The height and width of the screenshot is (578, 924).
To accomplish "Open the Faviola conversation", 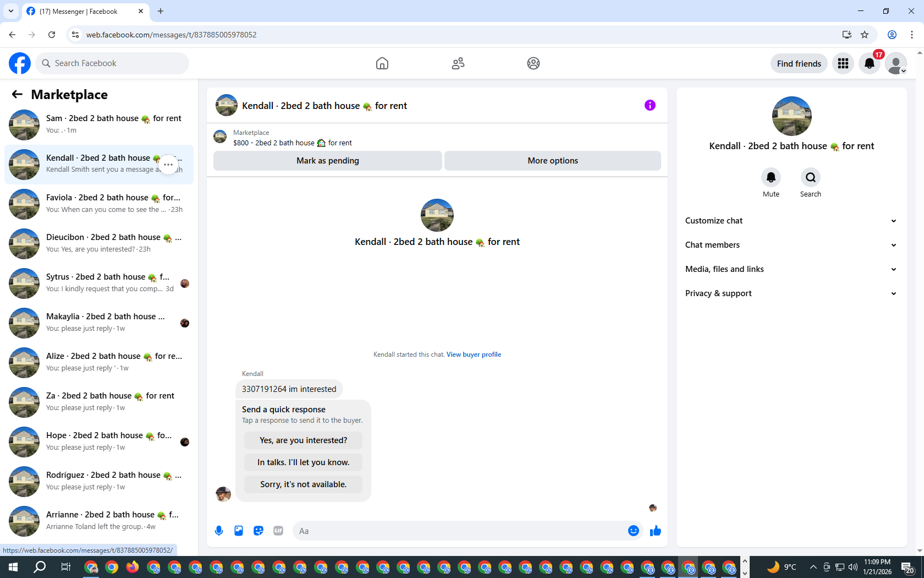I will [99, 204].
